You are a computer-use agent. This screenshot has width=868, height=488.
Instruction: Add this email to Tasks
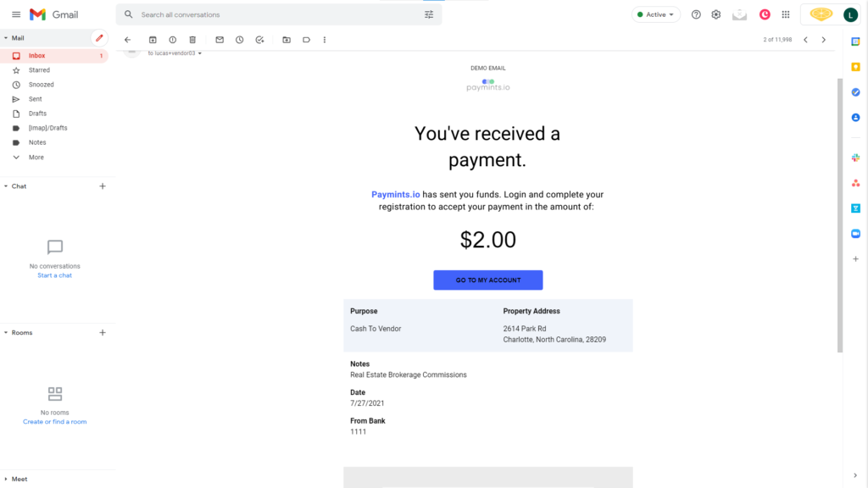click(259, 40)
